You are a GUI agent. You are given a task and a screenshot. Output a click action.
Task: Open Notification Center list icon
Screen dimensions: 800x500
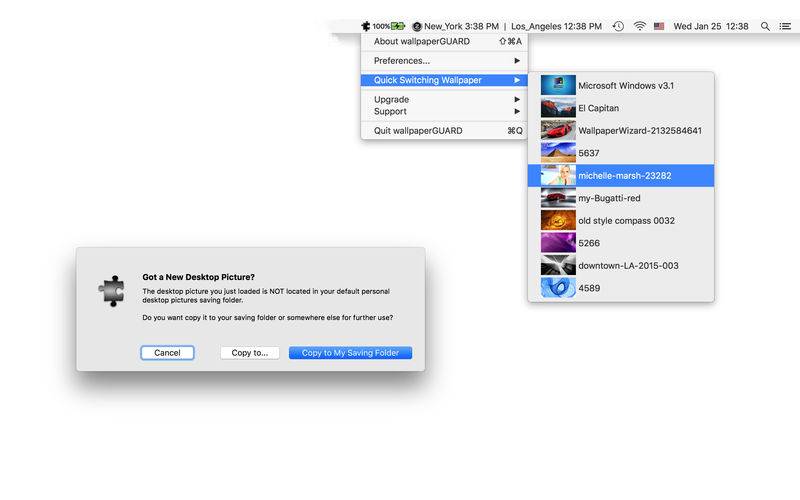[x=785, y=26]
